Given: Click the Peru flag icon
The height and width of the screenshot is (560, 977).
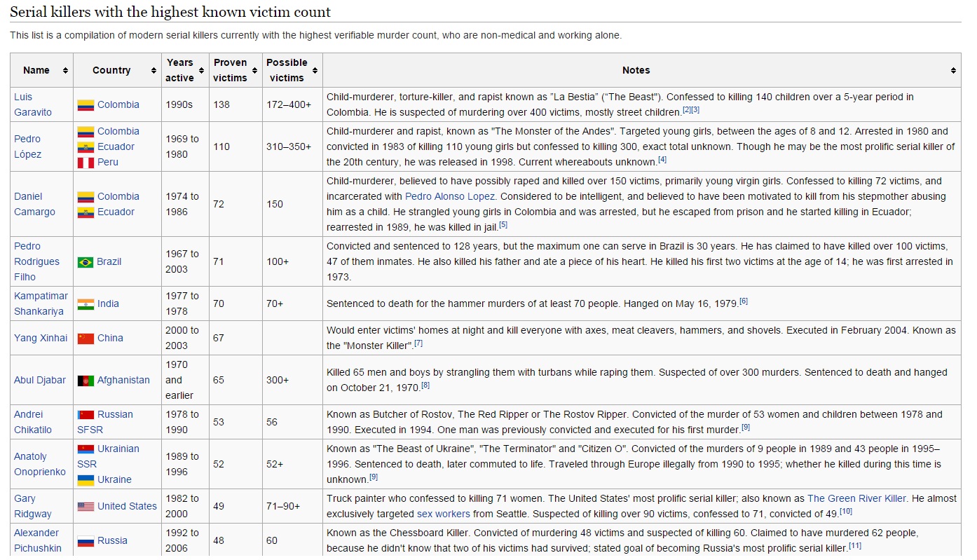Looking at the screenshot, I should pos(86,163).
